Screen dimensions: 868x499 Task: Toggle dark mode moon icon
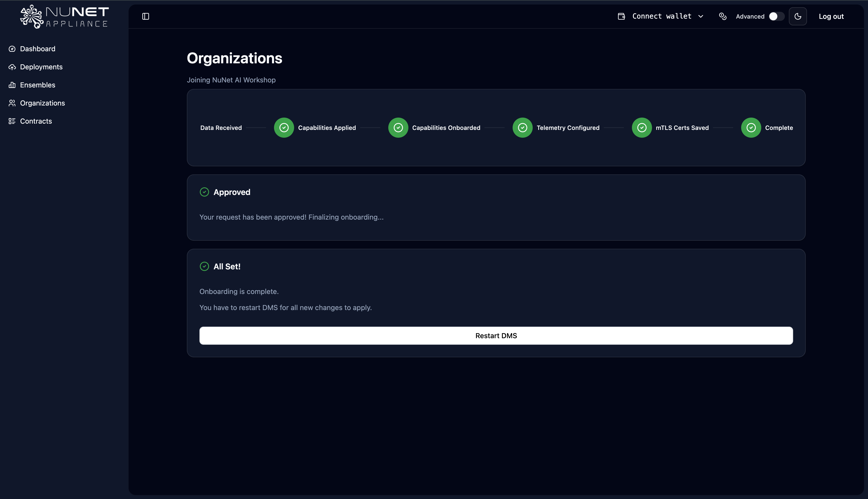pyautogui.click(x=798, y=16)
